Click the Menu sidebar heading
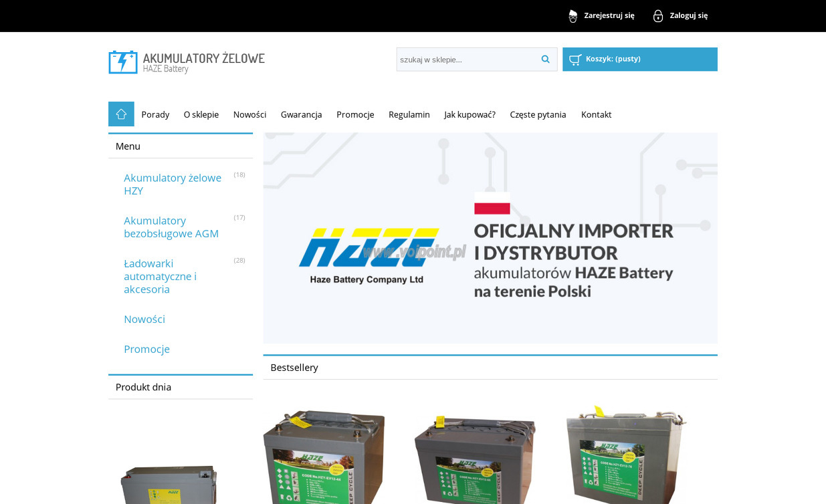826x504 pixels. pos(128,146)
